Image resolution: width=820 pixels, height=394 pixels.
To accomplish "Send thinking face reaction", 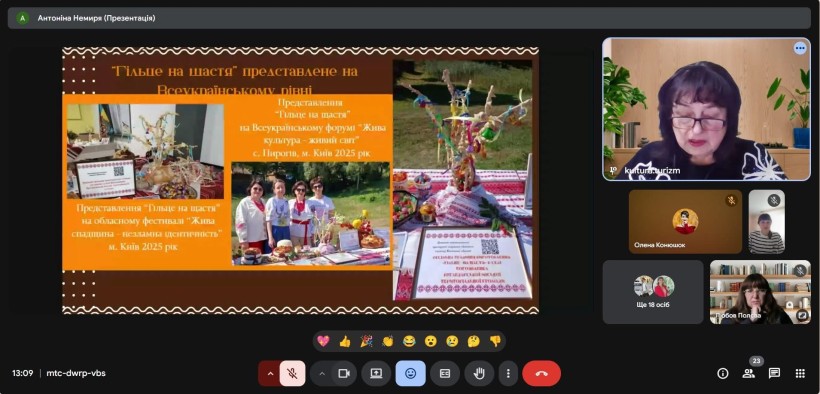I will [x=473, y=341].
